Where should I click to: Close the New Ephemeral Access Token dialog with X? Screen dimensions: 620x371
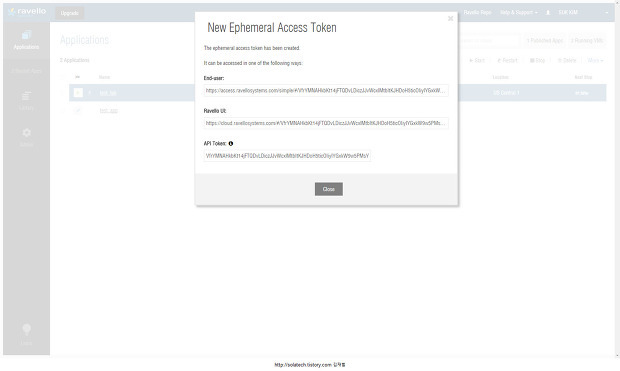(x=450, y=19)
